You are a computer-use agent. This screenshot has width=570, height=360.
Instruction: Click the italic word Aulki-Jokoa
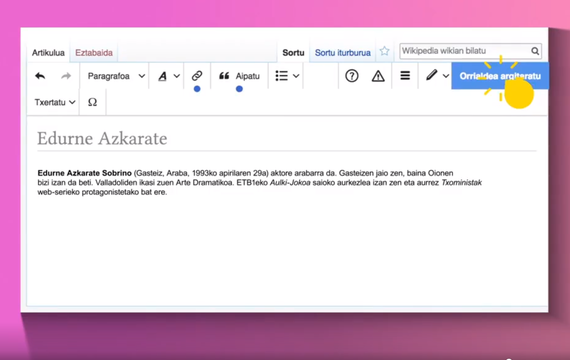click(x=290, y=183)
